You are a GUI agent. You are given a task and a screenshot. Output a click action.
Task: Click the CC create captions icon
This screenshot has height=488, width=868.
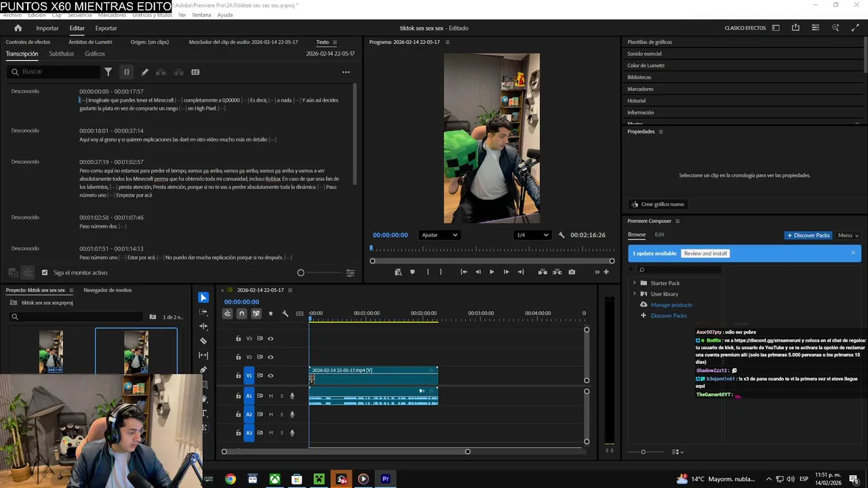click(x=195, y=72)
